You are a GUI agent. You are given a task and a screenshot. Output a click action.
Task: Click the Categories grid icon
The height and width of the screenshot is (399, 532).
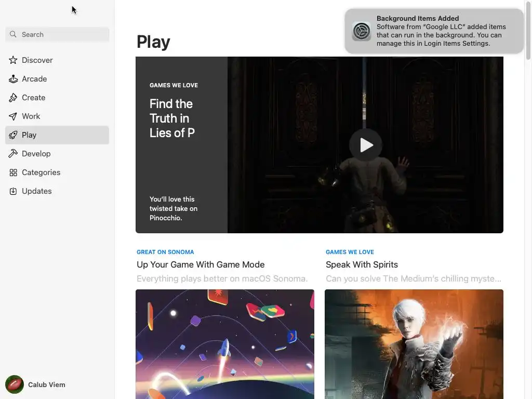click(13, 172)
